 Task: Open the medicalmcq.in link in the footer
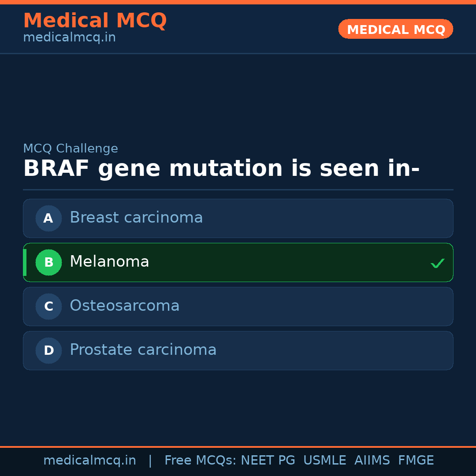[x=89, y=461]
